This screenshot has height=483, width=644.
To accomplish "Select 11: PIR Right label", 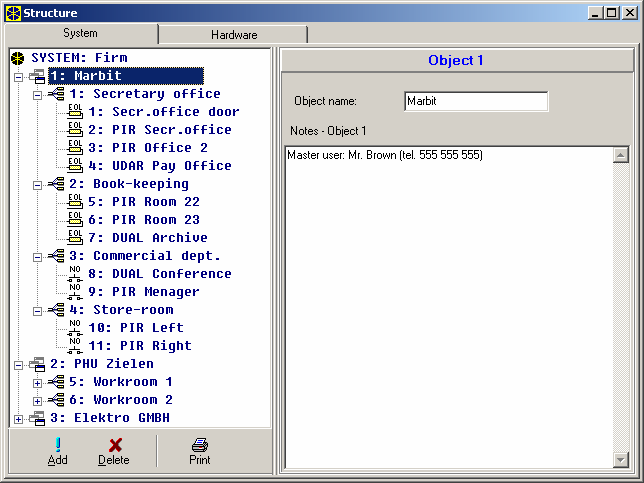I will click(140, 346).
